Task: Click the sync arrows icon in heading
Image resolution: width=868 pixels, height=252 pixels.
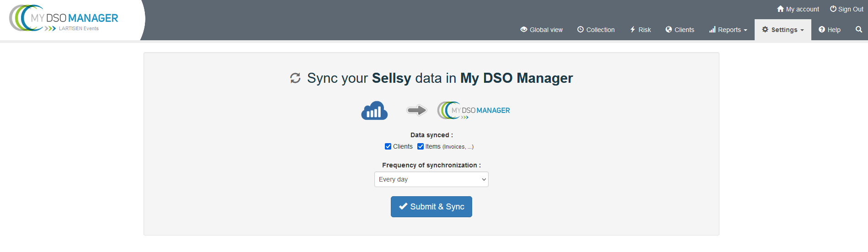Action: click(x=295, y=78)
